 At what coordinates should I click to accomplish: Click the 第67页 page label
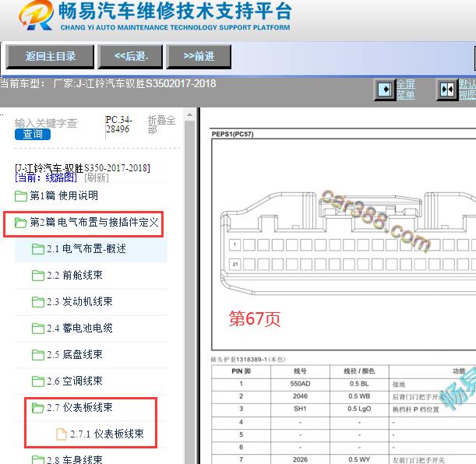point(255,318)
